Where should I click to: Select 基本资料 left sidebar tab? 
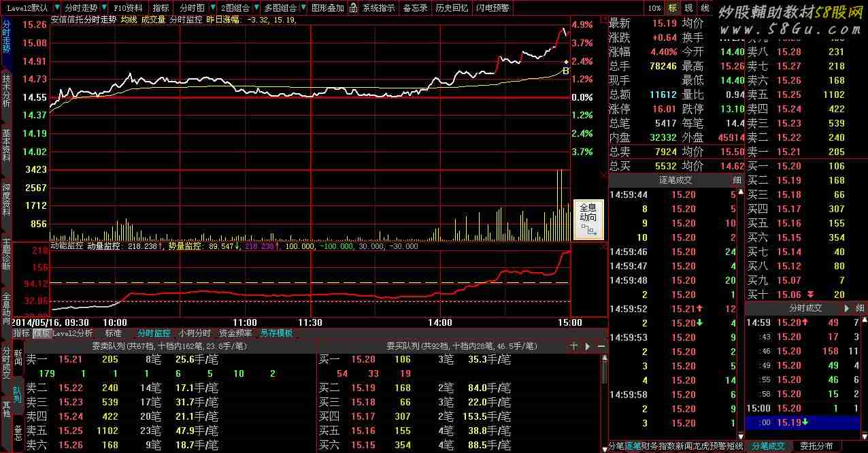coord(6,147)
